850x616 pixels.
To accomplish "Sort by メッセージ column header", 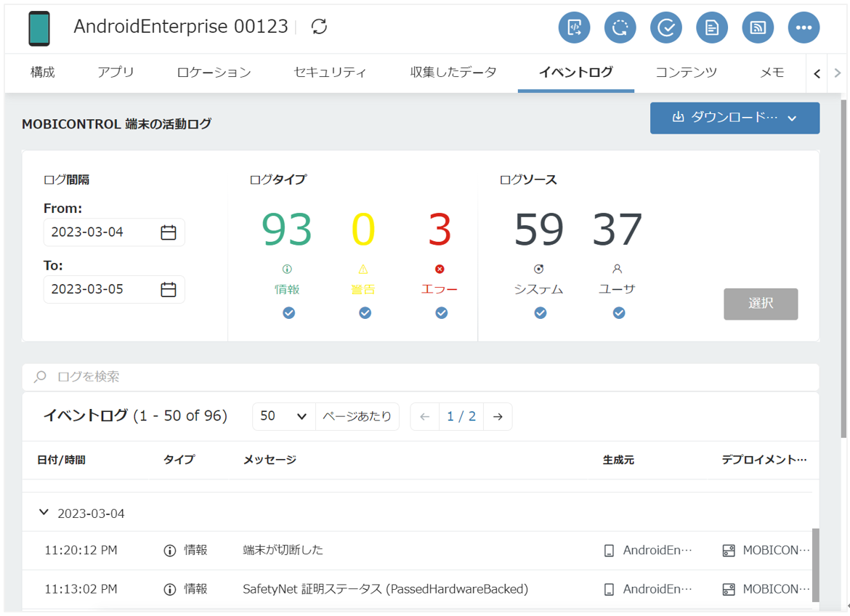I will 270,460.
